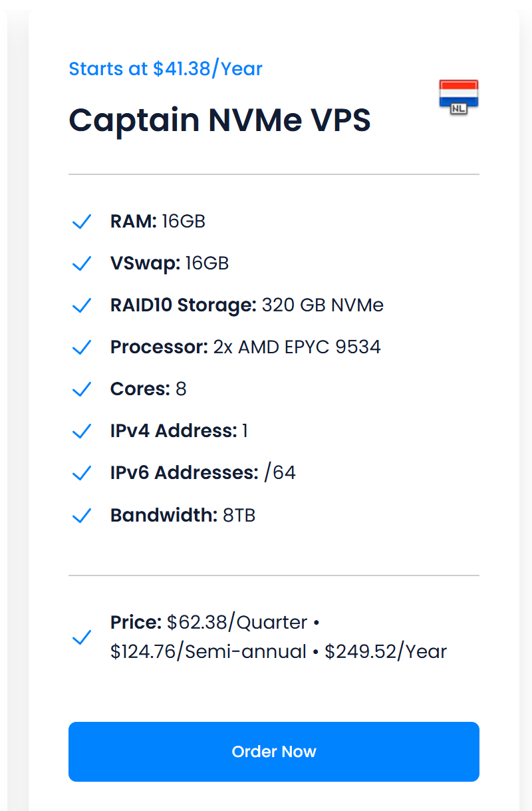
Task: Click the checkmark icon beside RAM
Action: 81,222
